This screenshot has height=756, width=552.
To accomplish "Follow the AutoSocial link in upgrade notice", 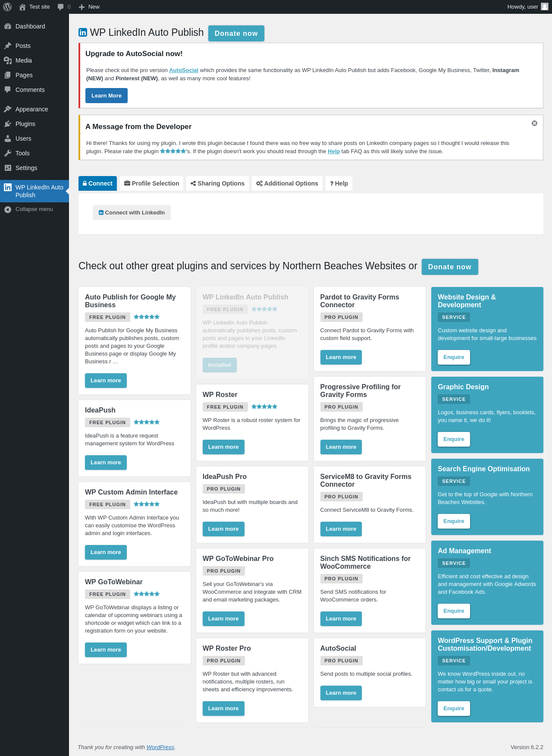I will click(x=184, y=70).
